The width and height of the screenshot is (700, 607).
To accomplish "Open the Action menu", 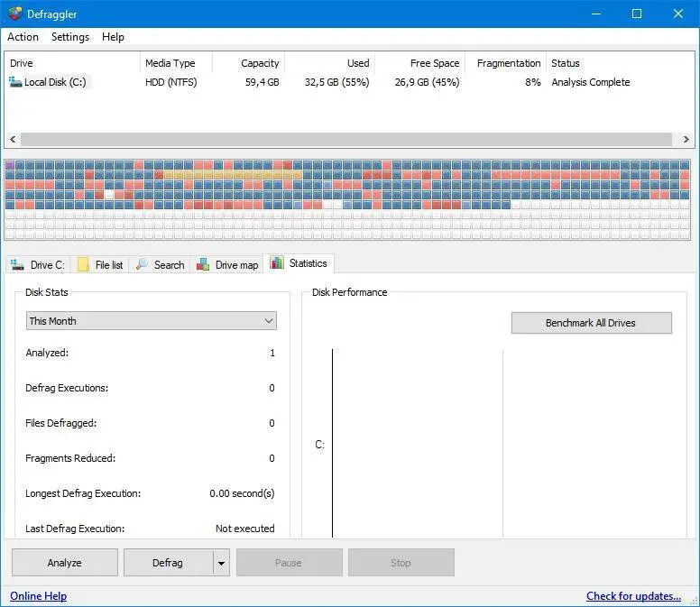I will tap(23, 37).
